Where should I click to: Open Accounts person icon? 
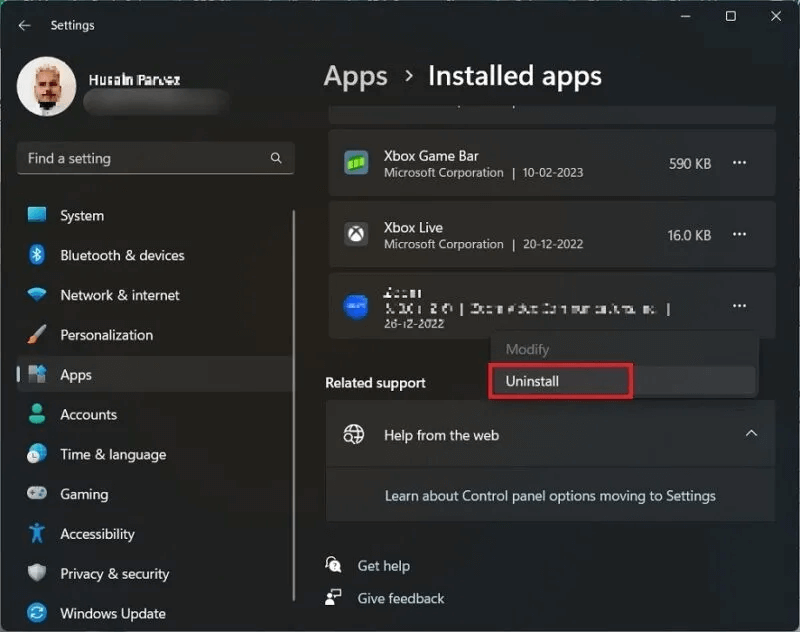37,414
